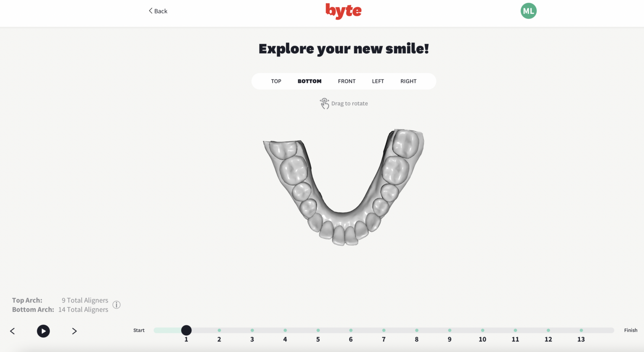
Task: Click the Start label on the timeline
Action: tap(139, 330)
